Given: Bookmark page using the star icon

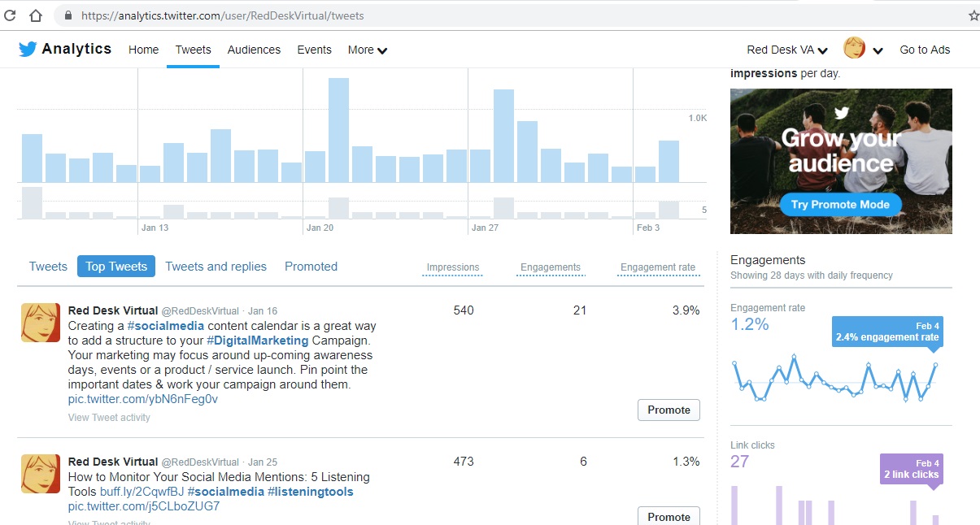Looking at the screenshot, I should [973, 15].
